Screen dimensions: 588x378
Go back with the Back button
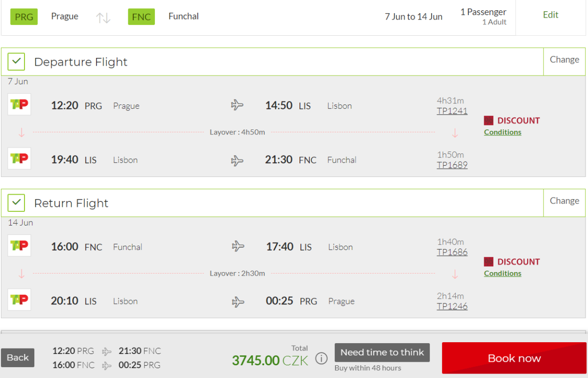coord(18,358)
